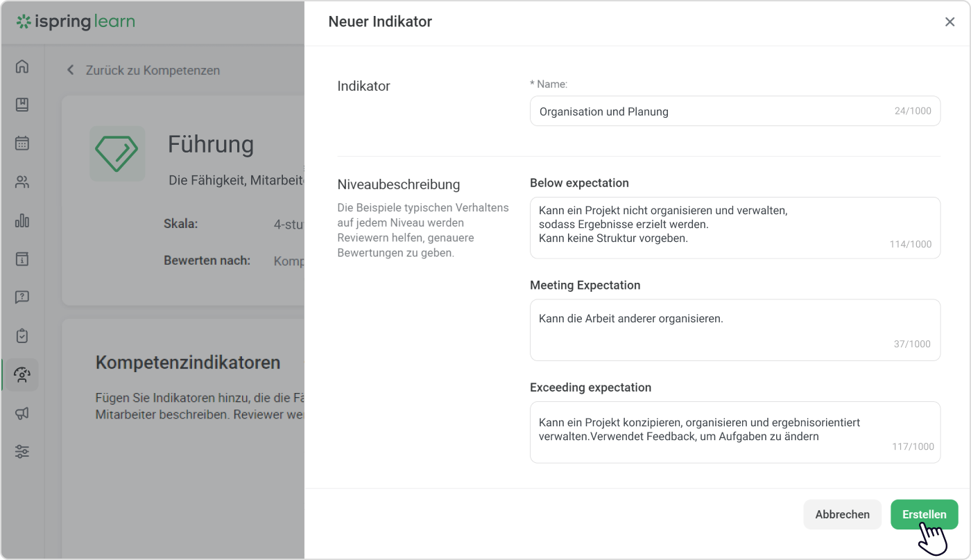Click the Führung competency title
Viewport: 971px width, 560px height.
[x=211, y=144]
